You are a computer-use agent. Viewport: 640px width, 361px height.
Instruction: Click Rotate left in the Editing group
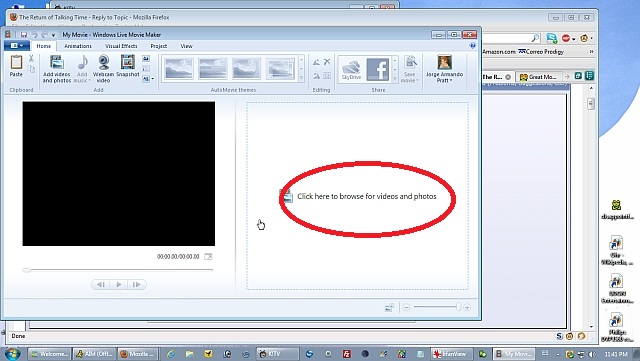tap(316, 62)
